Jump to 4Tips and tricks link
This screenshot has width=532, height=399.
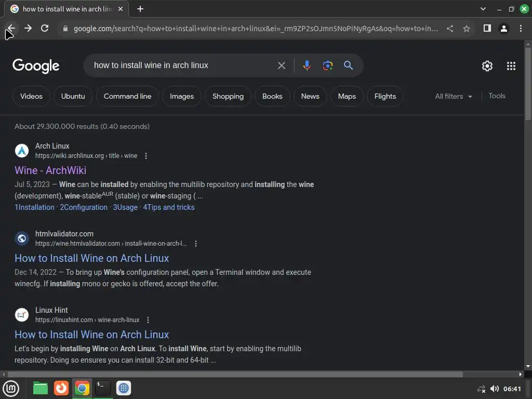(x=169, y=207)
